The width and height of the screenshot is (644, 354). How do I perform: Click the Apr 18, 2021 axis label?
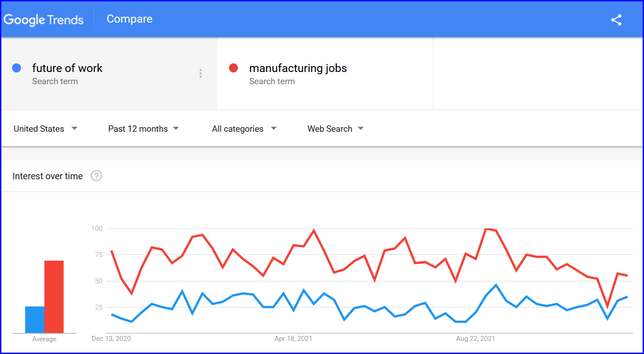pyautogui.click(x=293, y=339)
